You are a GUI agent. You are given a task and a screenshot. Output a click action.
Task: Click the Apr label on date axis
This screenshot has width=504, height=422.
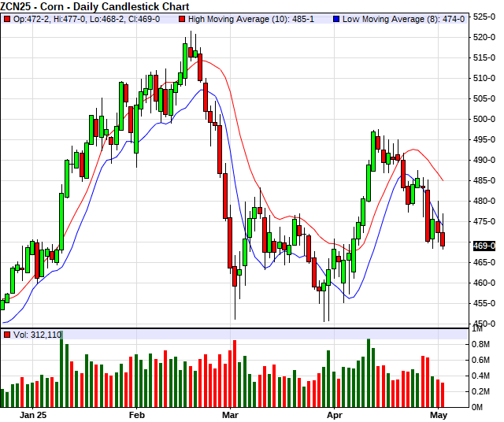tap(335, 414)
